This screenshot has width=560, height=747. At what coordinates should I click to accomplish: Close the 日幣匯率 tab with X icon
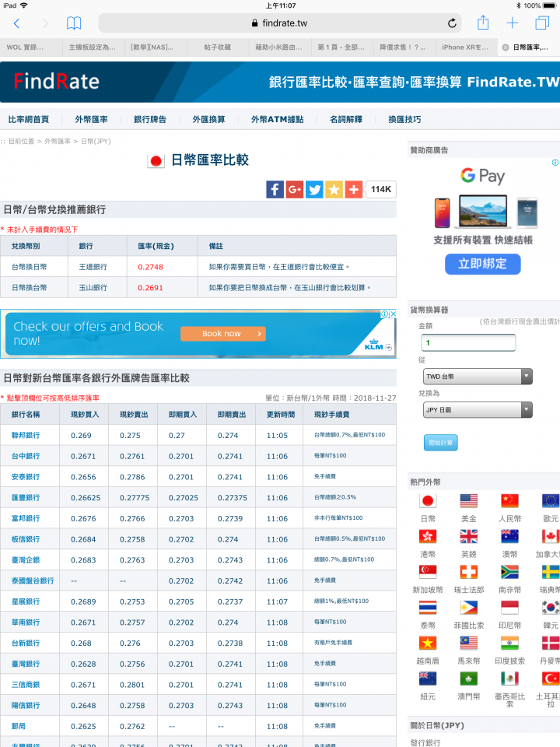click(506, 47)
